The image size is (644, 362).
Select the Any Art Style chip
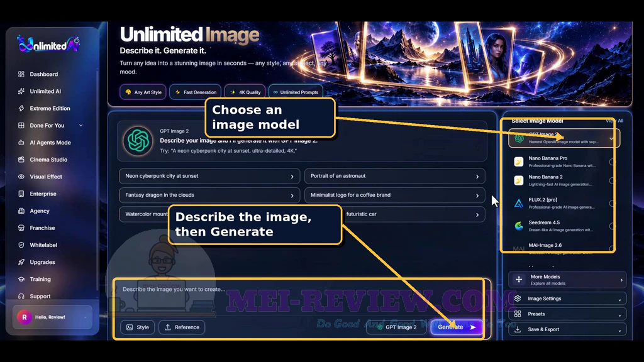pyautogui.click(x=143, y=92)
